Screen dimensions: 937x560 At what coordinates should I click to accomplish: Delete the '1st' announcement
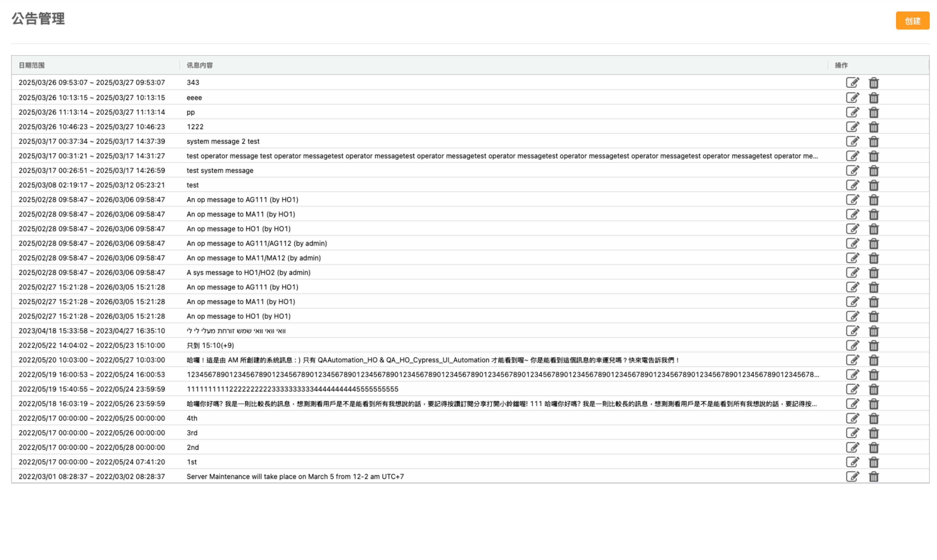(x=873, y=462)
